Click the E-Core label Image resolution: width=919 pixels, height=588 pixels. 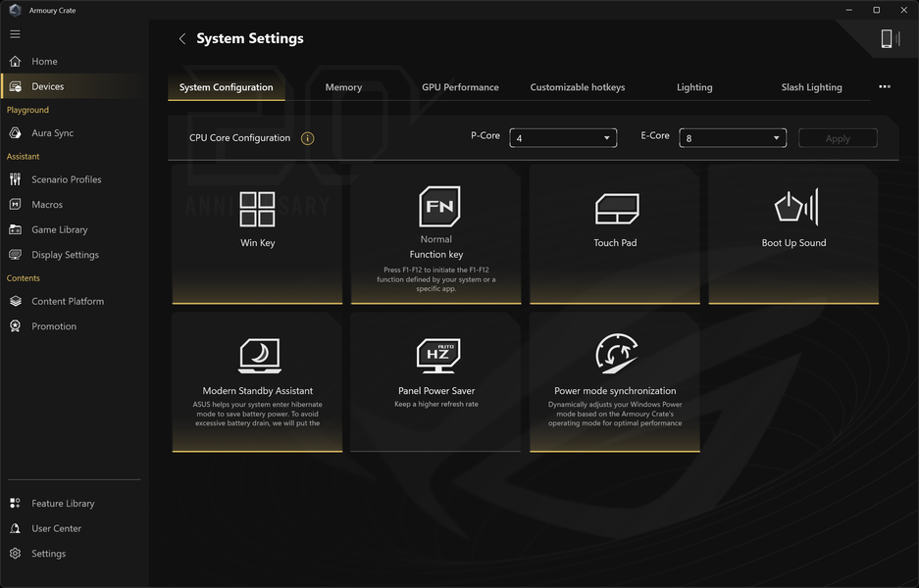[654, 135]
